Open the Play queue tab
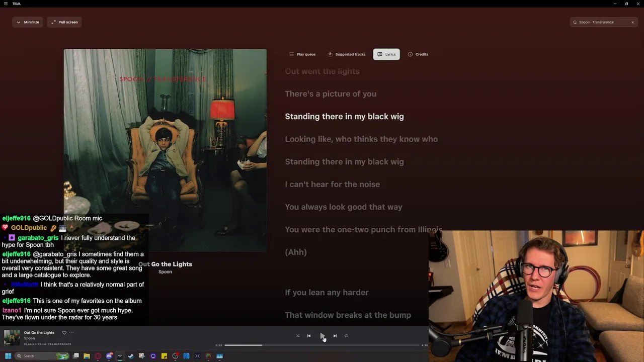Image resolution: width=644 pixels, height=362 pixels. [302, 54]
